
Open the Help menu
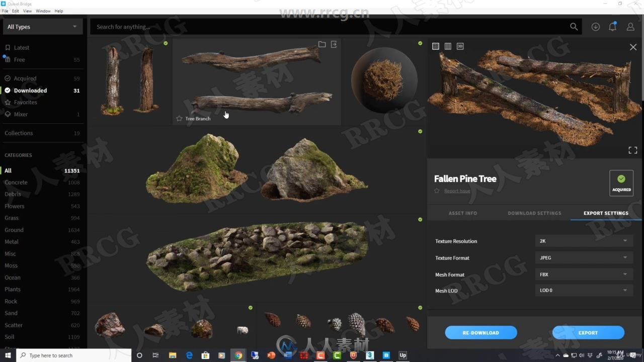[59, 11]
